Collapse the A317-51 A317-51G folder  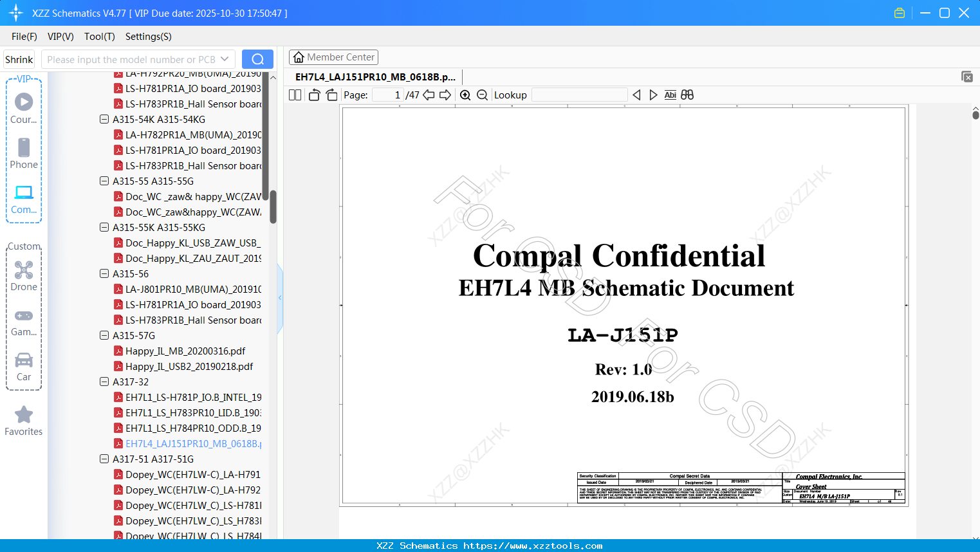click(x=104, y=459)
